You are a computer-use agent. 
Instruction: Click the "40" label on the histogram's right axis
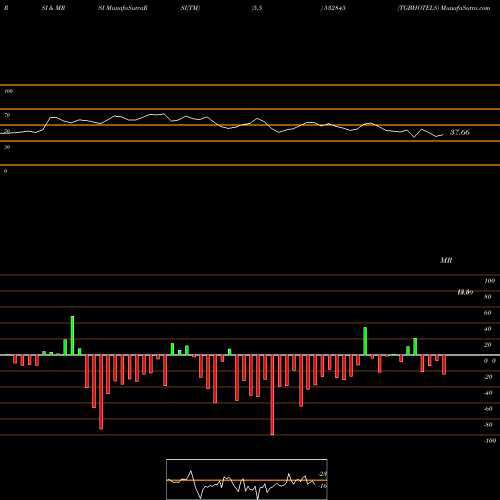click(487, 329)
